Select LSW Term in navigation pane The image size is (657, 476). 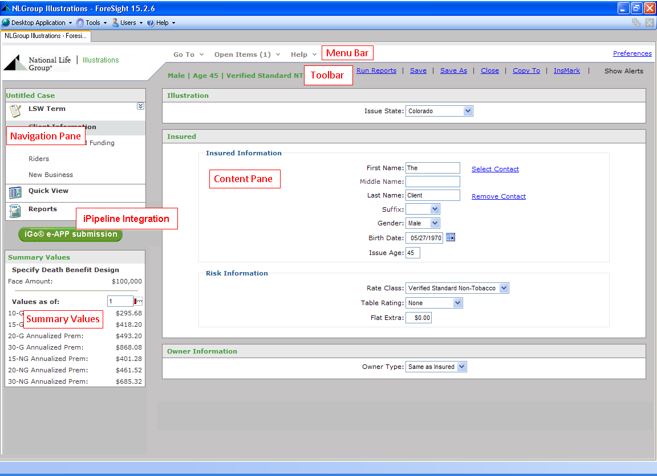click(x=47, y=109)
